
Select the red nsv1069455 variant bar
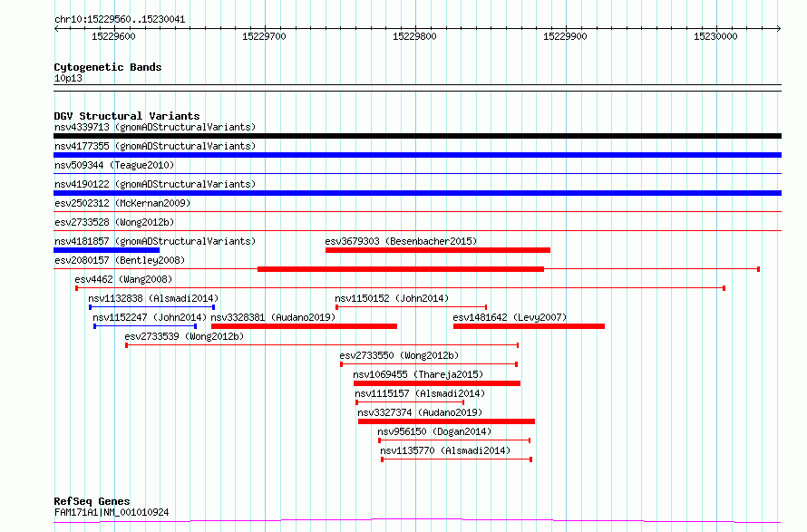pyautogui.click(x=437, y=383)
